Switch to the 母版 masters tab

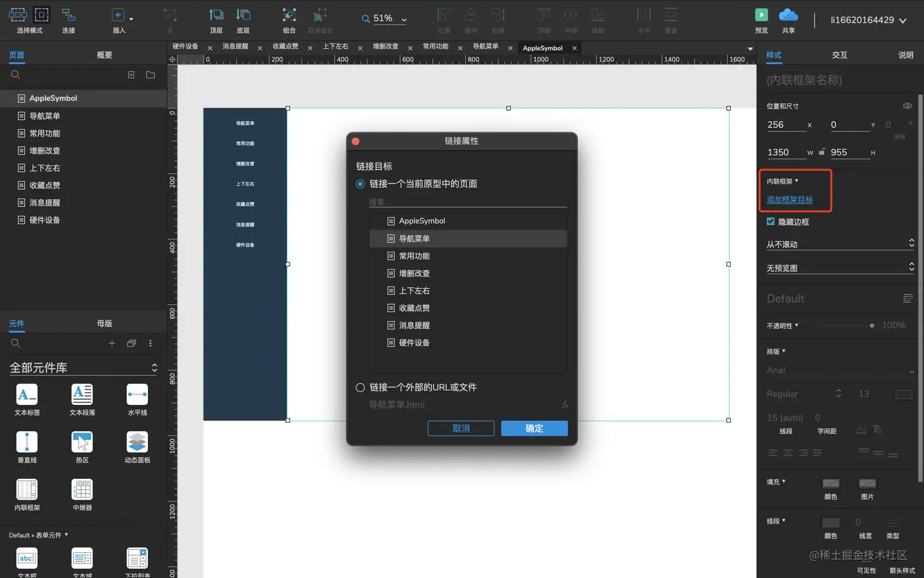[x=105, y=324]
